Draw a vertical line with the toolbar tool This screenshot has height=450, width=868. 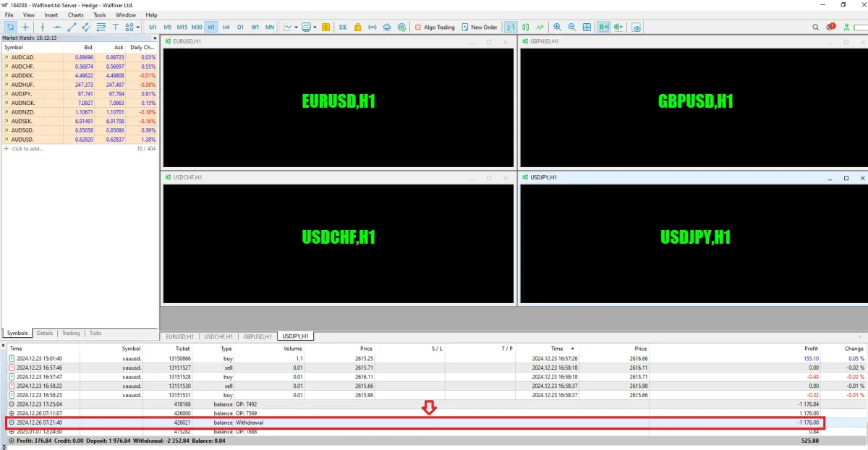click(42, 27)
